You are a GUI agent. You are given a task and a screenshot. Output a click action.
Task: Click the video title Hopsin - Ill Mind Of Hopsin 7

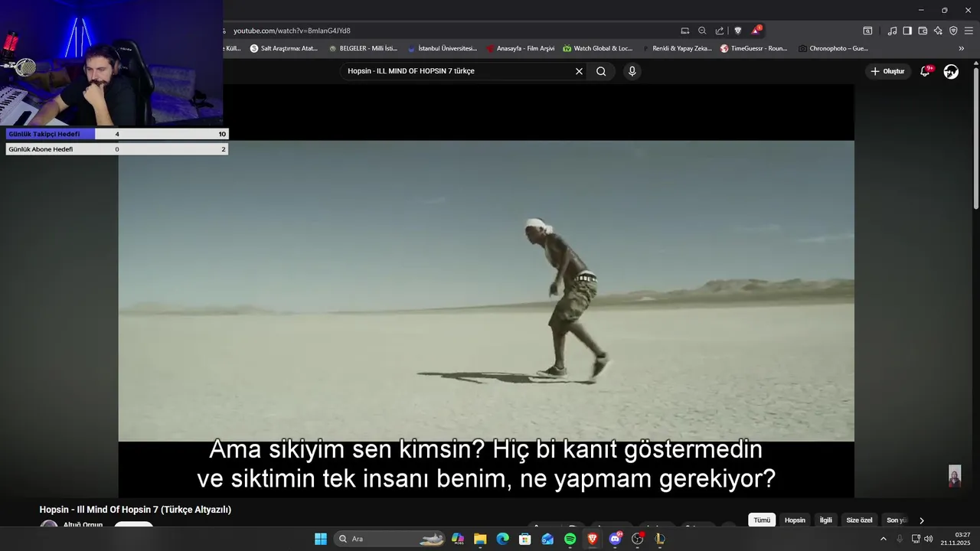136,510
